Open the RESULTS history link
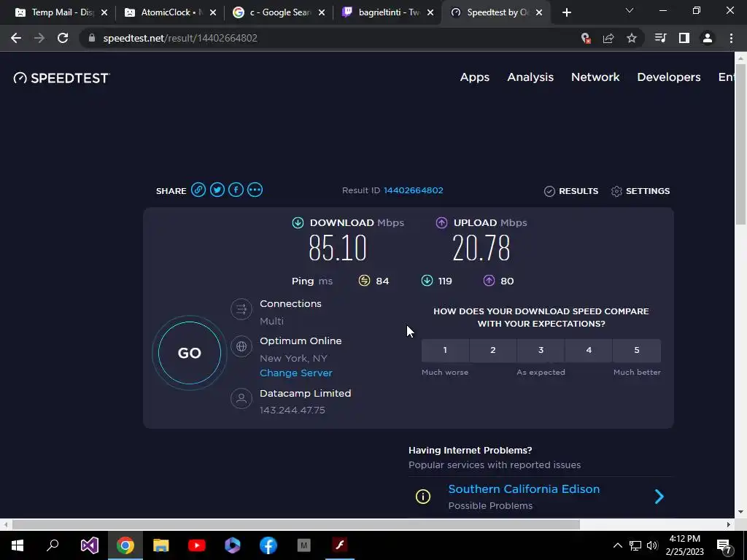This screenshot has height=560, width=747. (x=571, y=191)
